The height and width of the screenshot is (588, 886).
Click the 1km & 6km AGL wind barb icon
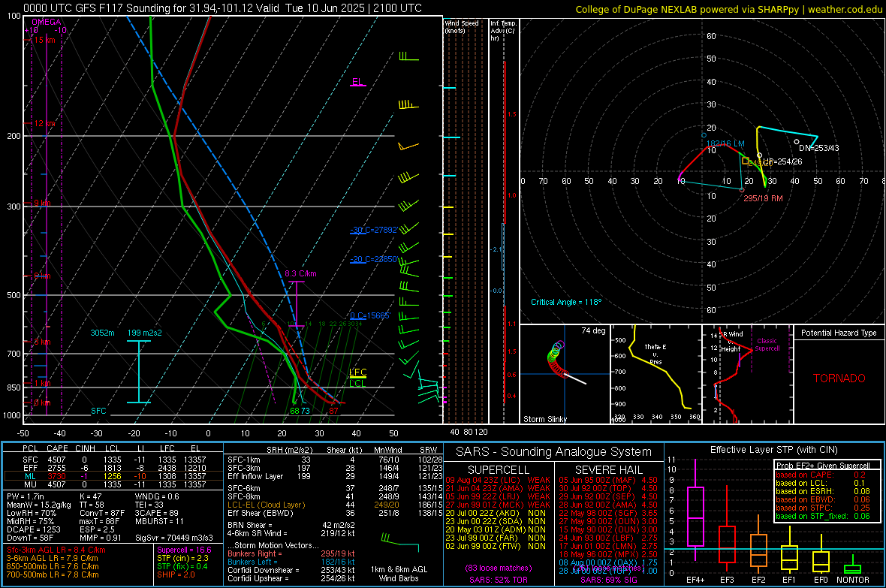tap(400, 541)
